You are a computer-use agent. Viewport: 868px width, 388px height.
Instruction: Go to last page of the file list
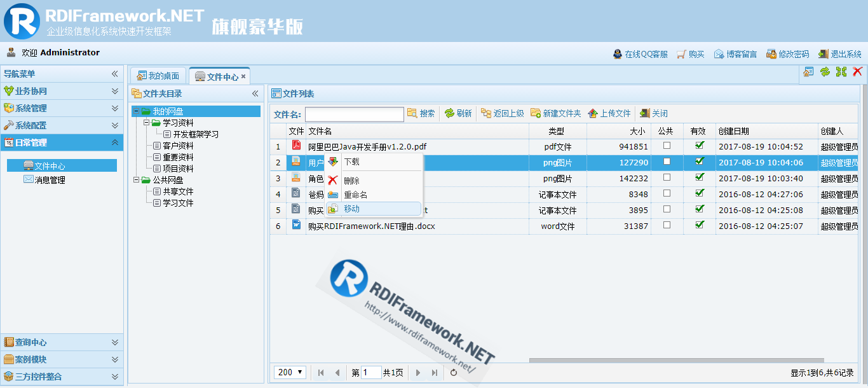click(x=435, y=373)
